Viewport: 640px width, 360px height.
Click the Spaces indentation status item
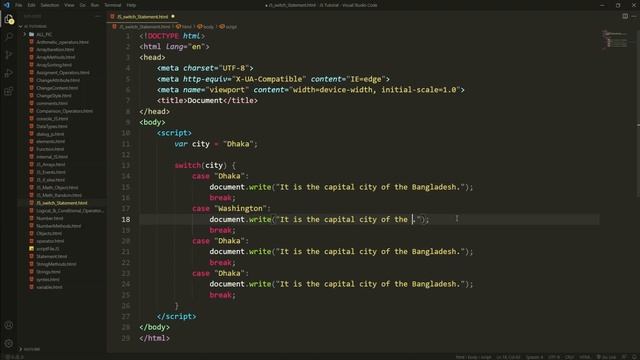coord(534,357)
